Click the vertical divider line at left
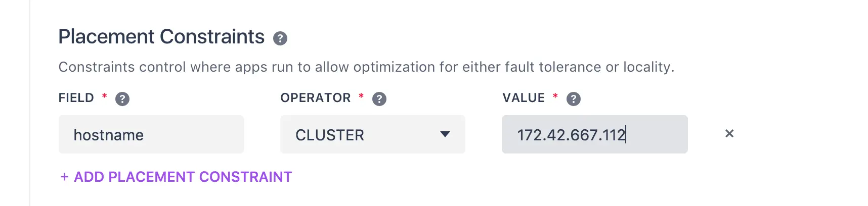 click(x=30, y=103)
